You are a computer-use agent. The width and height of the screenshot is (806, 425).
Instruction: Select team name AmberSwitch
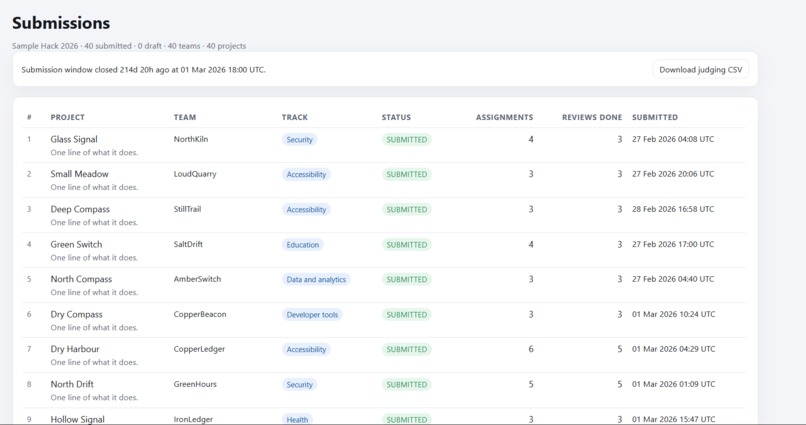click(x=197, y=279)
